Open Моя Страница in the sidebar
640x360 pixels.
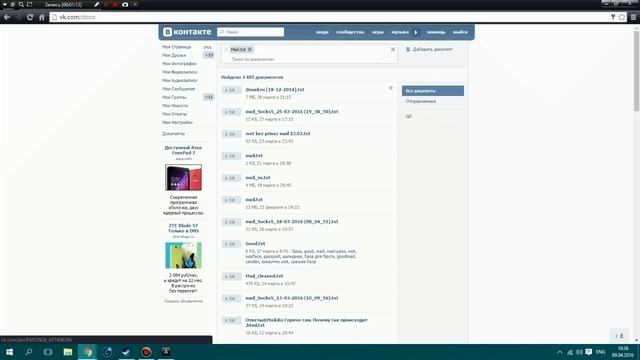176,47
